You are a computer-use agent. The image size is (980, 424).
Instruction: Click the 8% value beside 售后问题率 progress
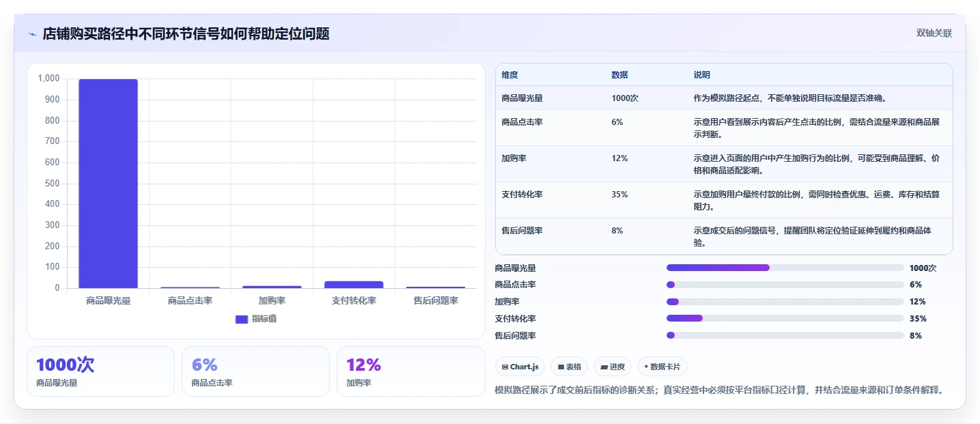tap(916, 335)
